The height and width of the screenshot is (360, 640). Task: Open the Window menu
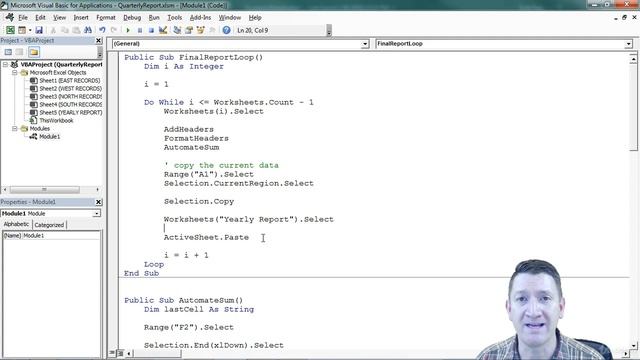pyautogui.click(x=230, y=18)
